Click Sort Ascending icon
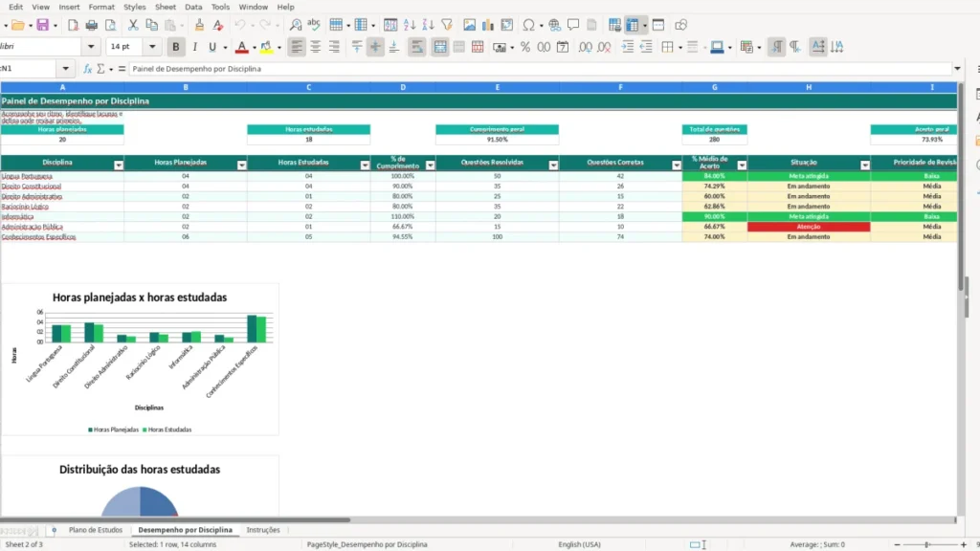The image size is (980, 551). pos(410,25)
